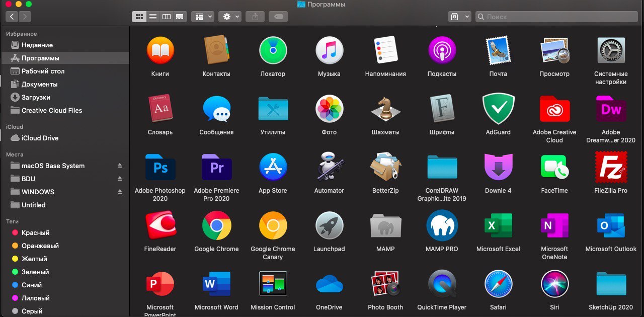Open the MAMP PRO app icon
The image size is (644, 317).
coord(442,225)
